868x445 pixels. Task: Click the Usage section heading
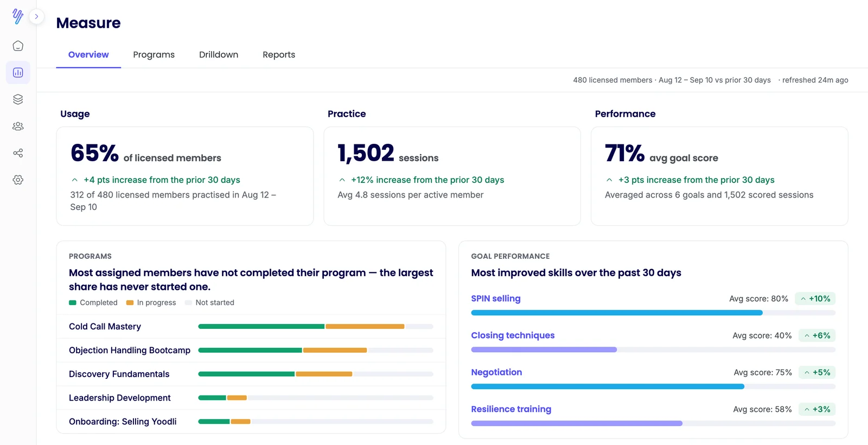coord(75,114)
